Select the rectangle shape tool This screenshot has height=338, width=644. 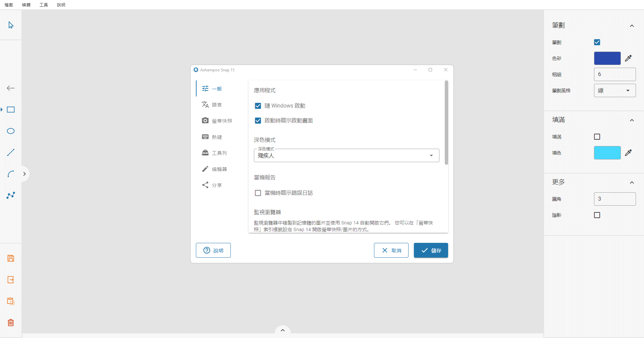11,110
